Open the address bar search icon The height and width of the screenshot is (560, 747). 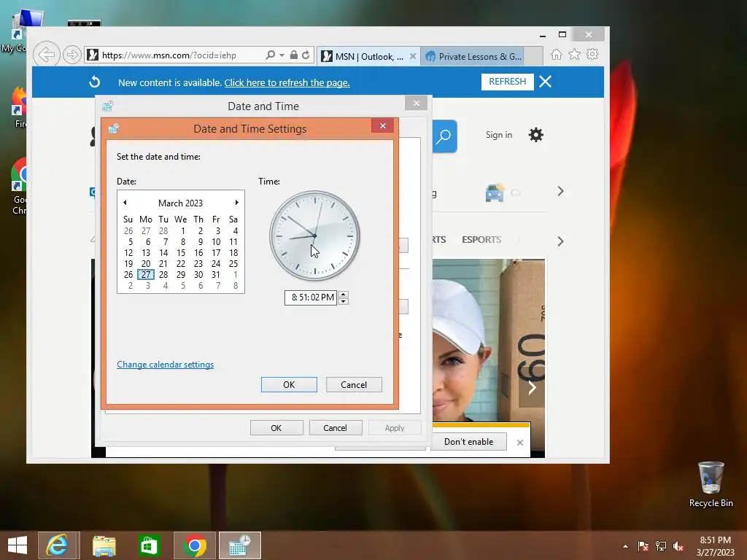[x=270, y=55]
